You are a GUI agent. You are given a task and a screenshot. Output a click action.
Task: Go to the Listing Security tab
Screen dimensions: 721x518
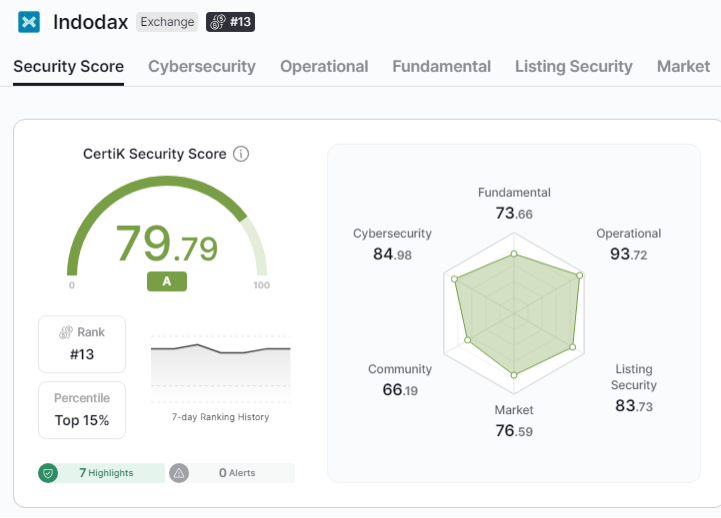(573, 67)
